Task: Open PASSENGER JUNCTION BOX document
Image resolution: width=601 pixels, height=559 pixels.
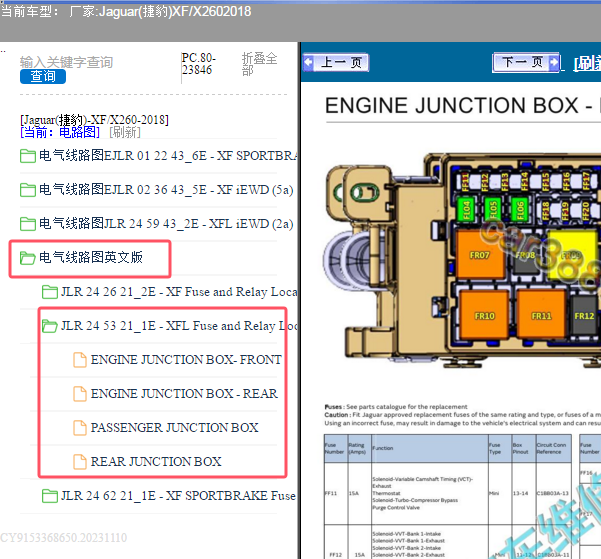Action: 166,428
